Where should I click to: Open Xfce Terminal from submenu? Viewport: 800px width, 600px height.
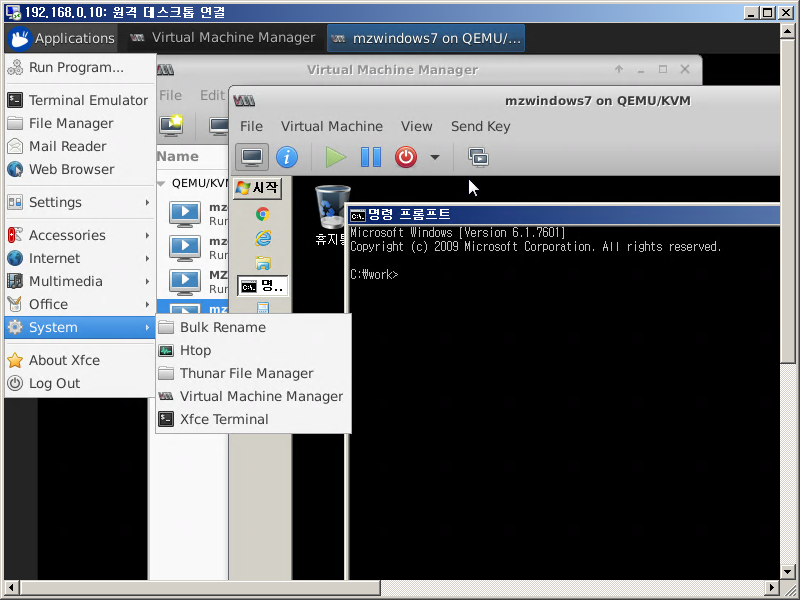point(254,419)
